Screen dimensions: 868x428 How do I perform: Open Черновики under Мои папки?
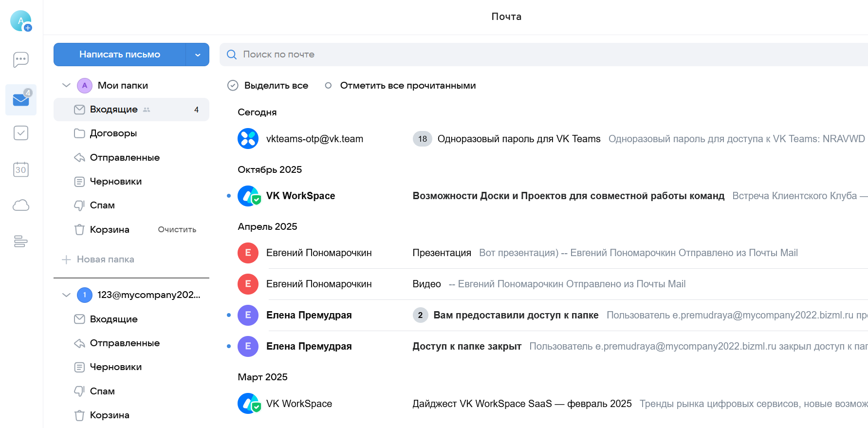(x=115, y=182)
